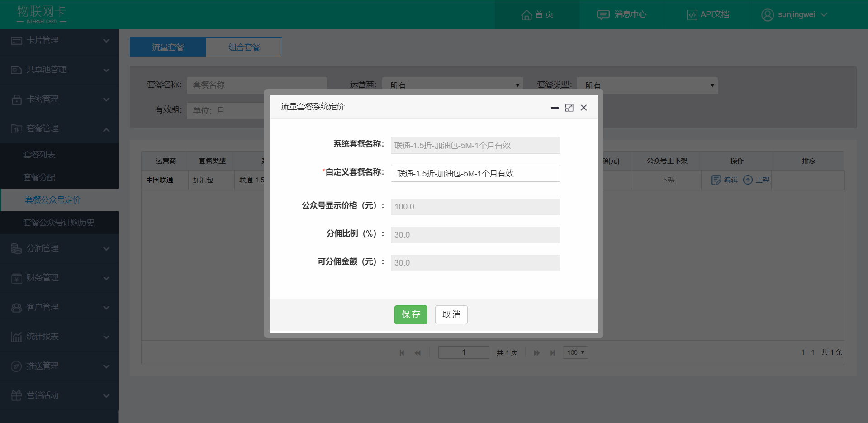Image resolution: width=868 pixels, height=423 pixels.
Task: Open the 运营商 dropdown
Action: click(452, 85)
